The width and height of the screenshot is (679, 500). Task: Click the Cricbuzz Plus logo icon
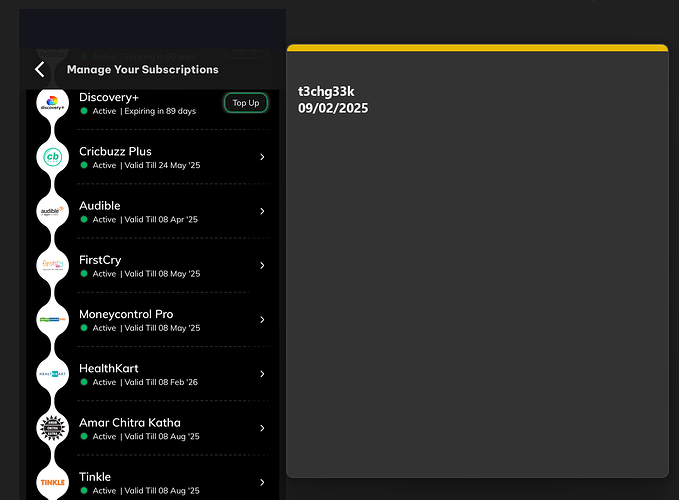52,157
